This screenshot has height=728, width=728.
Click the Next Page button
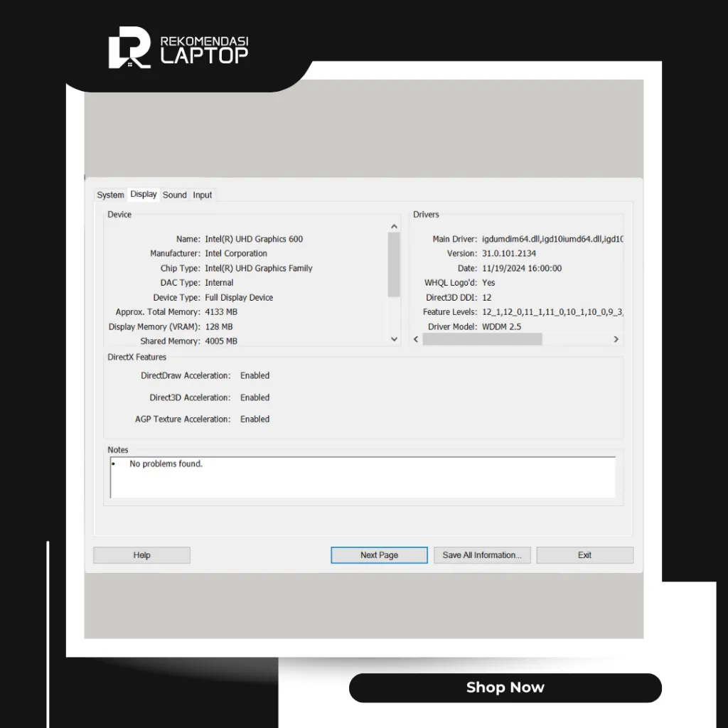coord(378,555)
